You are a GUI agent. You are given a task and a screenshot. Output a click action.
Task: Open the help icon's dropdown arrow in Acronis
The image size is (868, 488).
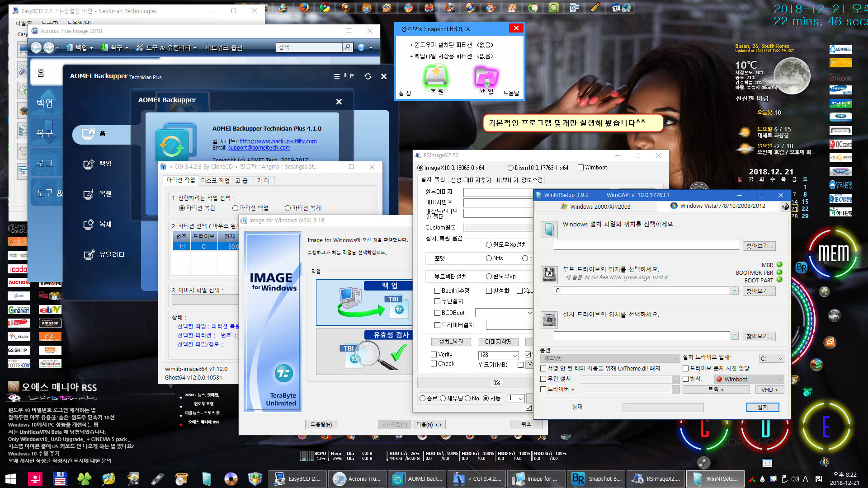pyautogui.click(x=371, y=47)
